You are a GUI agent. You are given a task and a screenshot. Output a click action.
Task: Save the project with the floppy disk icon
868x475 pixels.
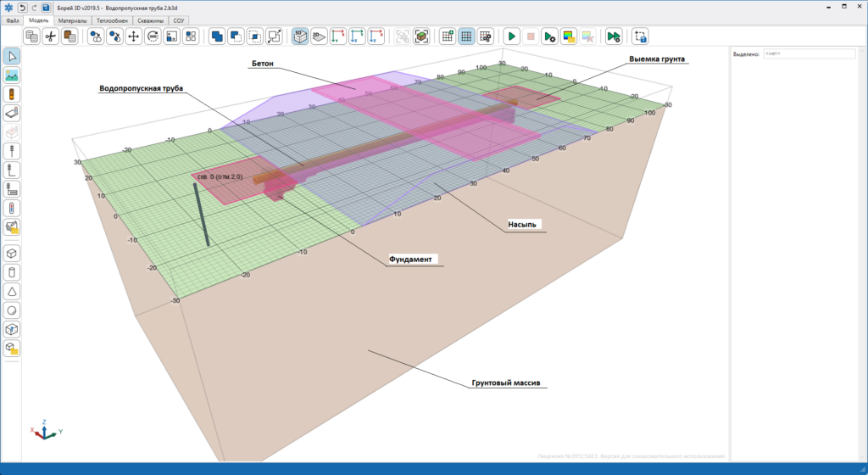(46, 8)
